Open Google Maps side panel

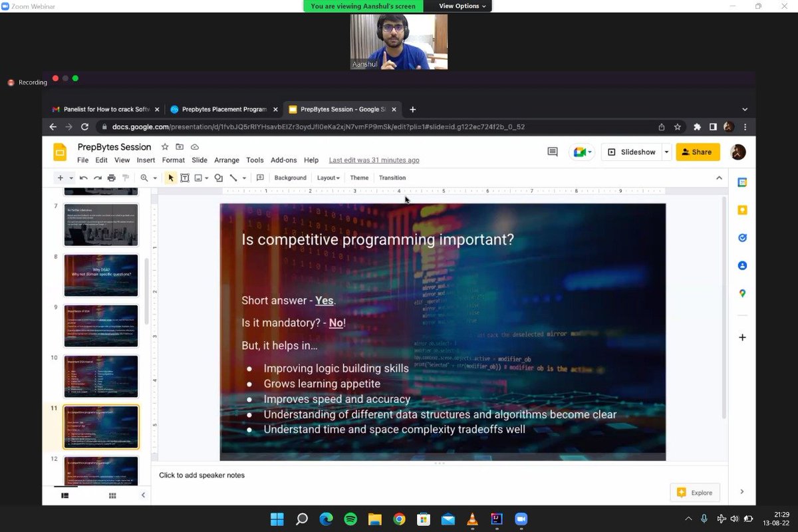tap(742, 293)
